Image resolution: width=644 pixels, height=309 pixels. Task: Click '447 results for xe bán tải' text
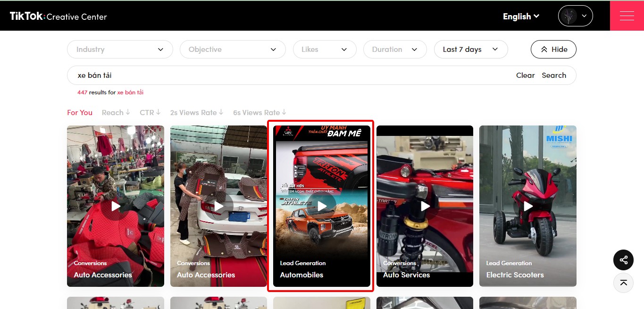110,92
